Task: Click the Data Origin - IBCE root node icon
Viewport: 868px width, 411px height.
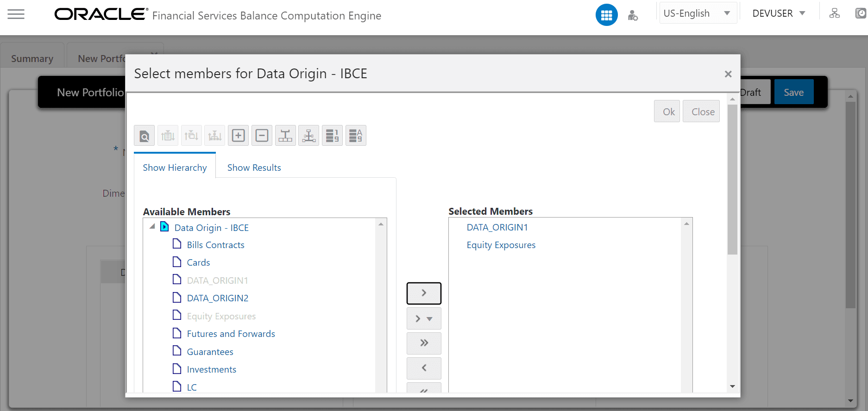Action: point(164,227)
